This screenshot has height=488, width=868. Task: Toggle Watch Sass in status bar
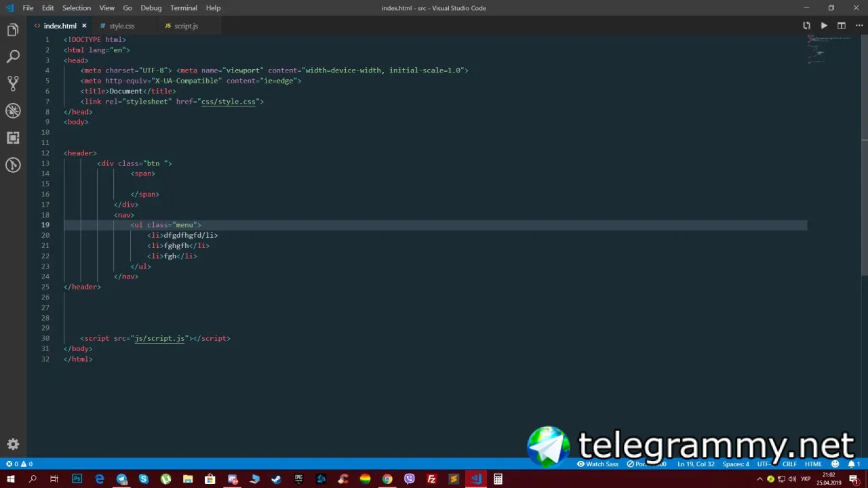[597, 464]
